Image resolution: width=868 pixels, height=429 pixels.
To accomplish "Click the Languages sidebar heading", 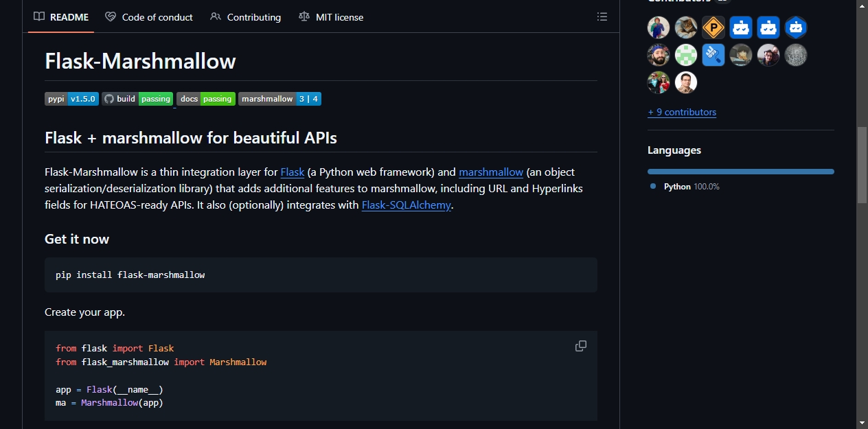I will 674,150.
